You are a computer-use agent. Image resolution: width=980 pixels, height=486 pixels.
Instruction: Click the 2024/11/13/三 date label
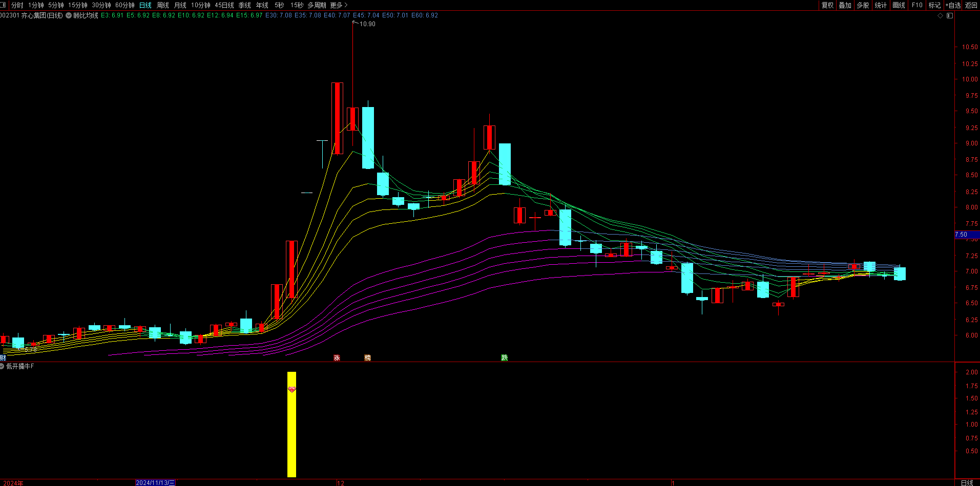point(155,482)
